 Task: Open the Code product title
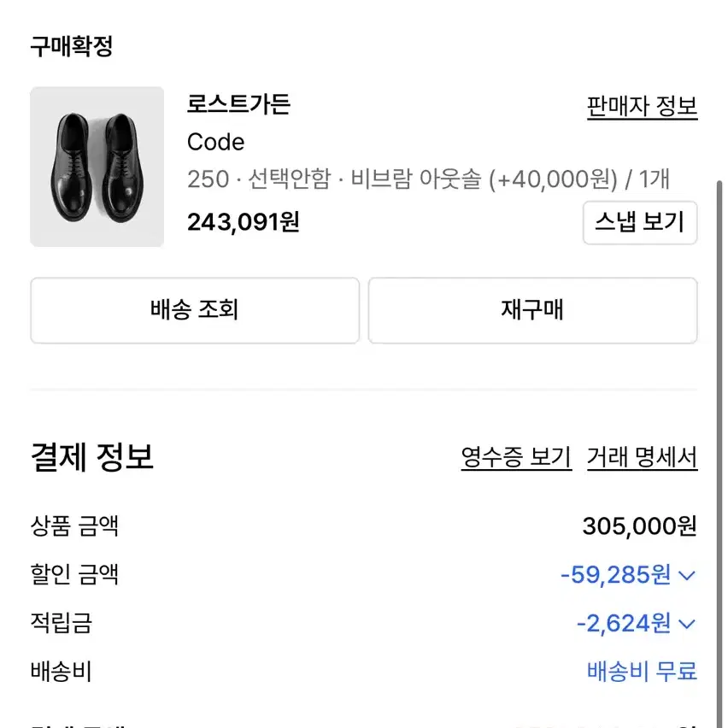[x=215, y=142]
